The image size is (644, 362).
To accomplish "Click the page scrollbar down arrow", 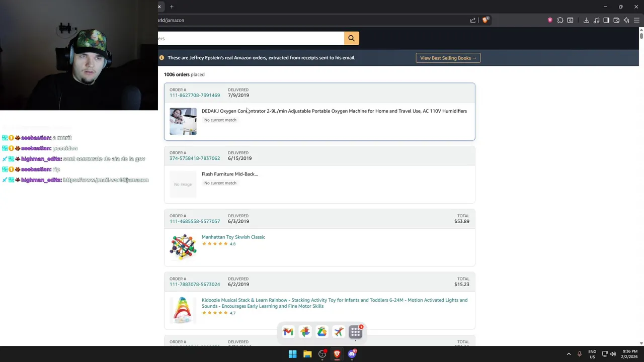I will click(641, 343).
